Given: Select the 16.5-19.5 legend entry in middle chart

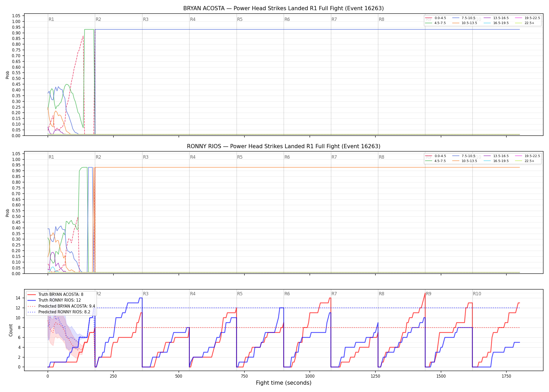Looking at the screenshot, I should (x=496, y=161).
